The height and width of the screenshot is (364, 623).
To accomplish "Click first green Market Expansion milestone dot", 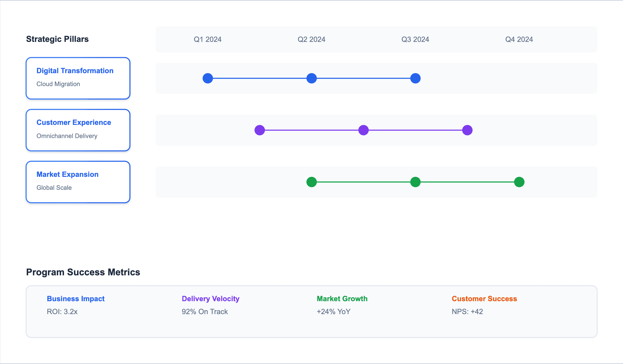I will point(311,182).
